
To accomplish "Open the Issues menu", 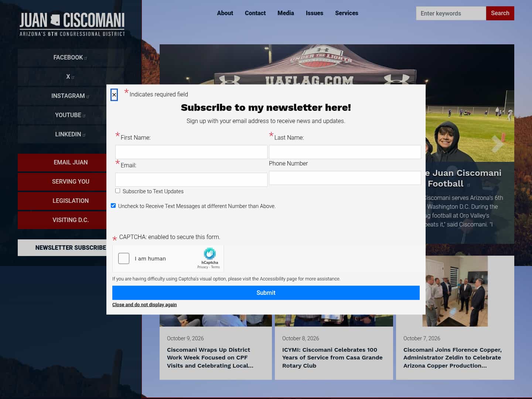I will (x=314, y=13).
